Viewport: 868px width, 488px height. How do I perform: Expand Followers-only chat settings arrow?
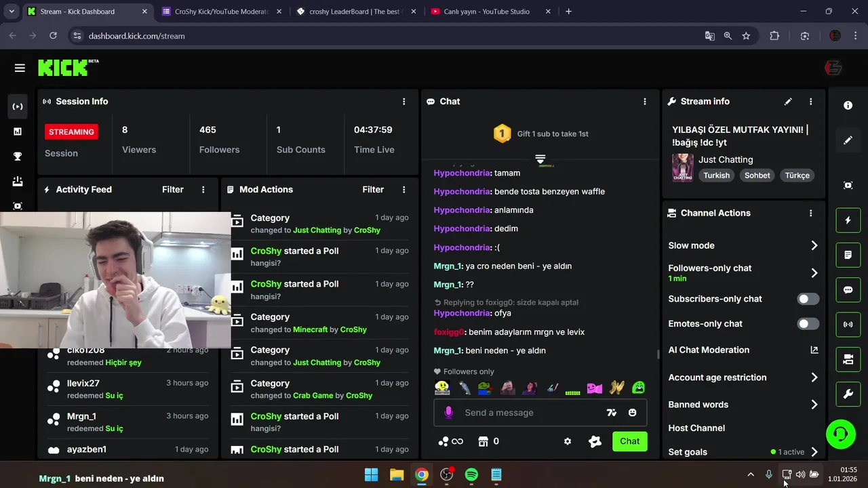(x=814, y=272)
